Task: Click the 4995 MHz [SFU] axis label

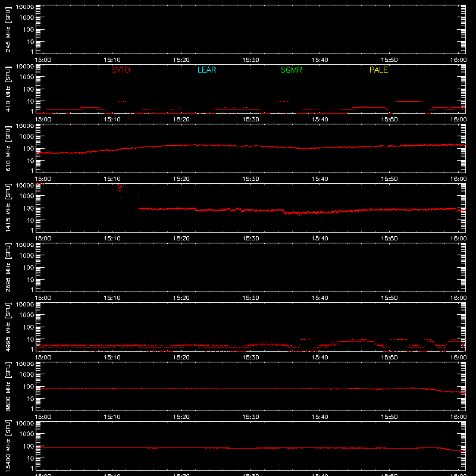Action: (8, 327)
